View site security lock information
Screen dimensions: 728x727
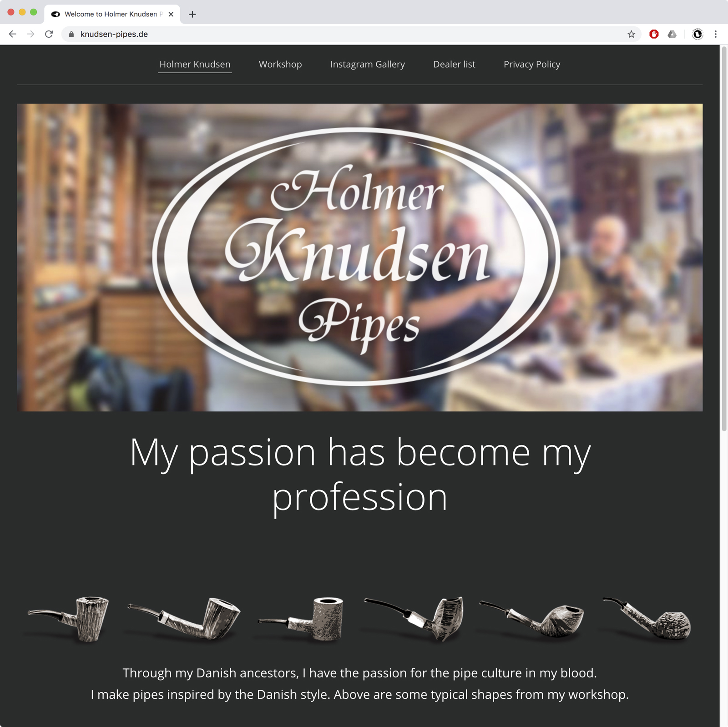tap(71, 34)
